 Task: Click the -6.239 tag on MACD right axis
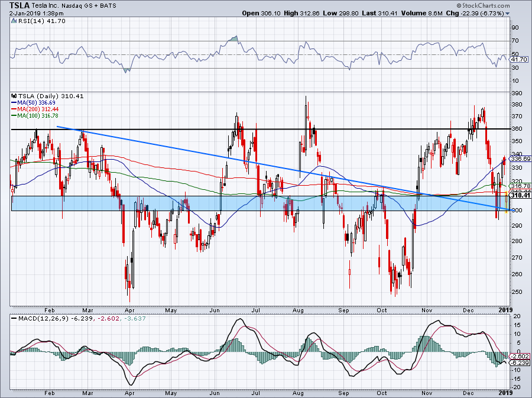[x=520, y=363]
